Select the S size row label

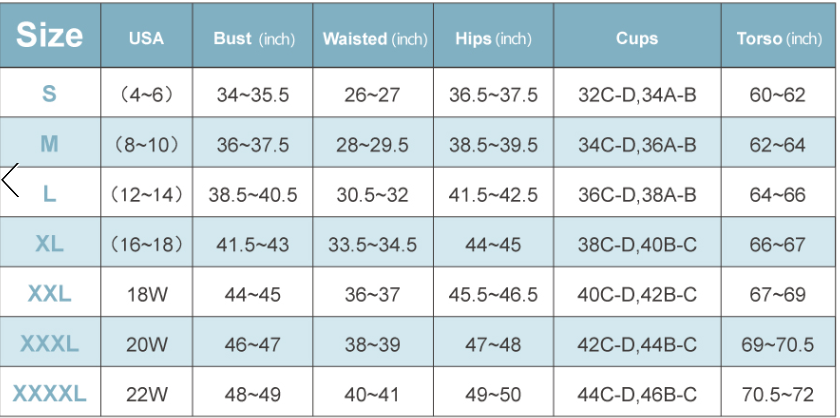50,95
